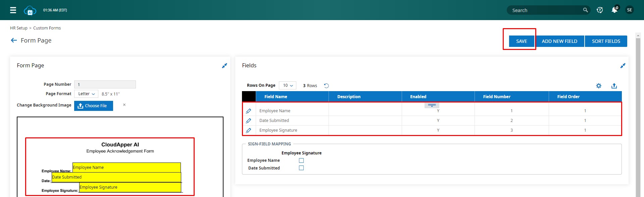Edit the Date Submitted field row

coord(249,121)
